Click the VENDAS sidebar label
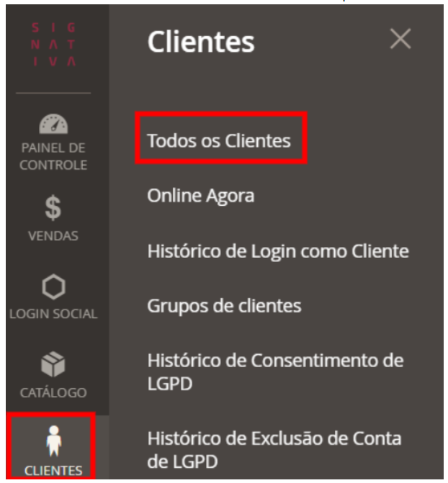Image resolution: width=448 pixels, height=483 pixels. tap(53, 236)
